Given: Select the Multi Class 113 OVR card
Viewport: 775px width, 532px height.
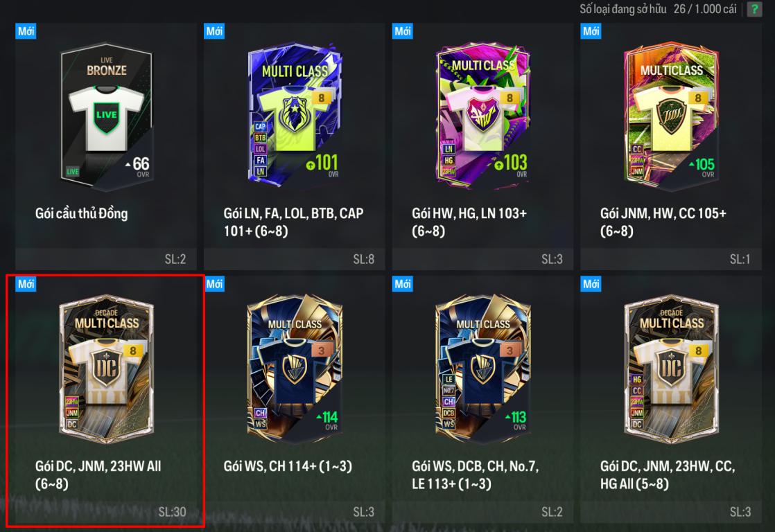Looking at the screenshot, I should tap(483, 369).
